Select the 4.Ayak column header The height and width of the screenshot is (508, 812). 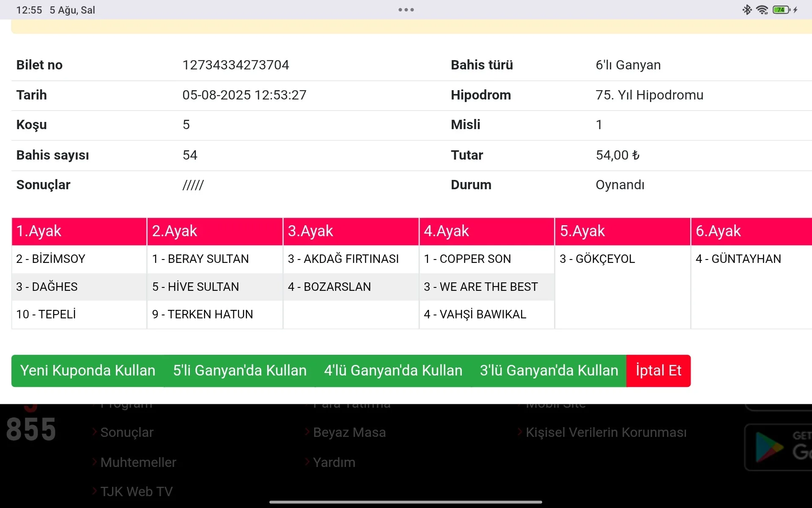(486, 231)
